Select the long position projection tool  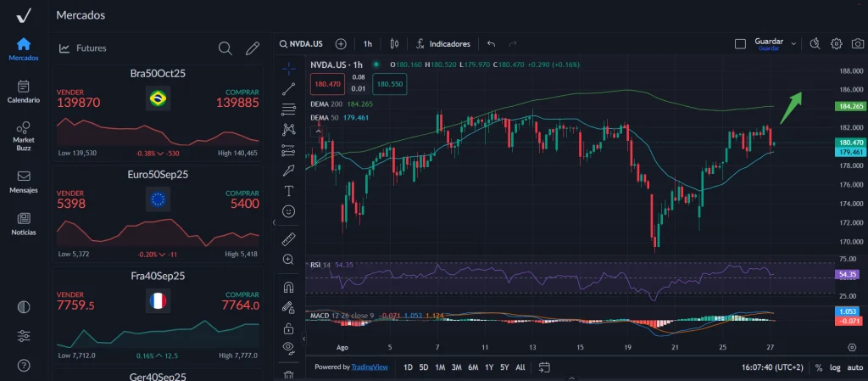[x=288, y=150]
